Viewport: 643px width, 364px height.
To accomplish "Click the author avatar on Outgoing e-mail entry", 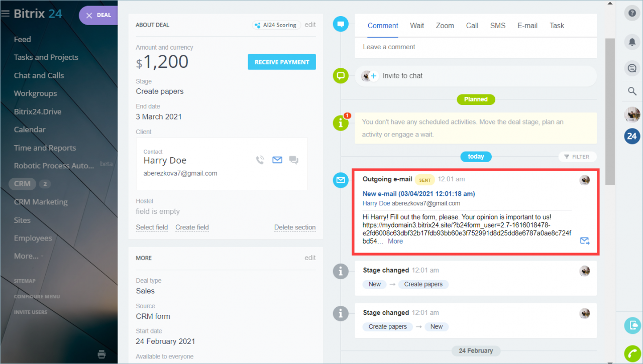I will [x=585, y=180].
